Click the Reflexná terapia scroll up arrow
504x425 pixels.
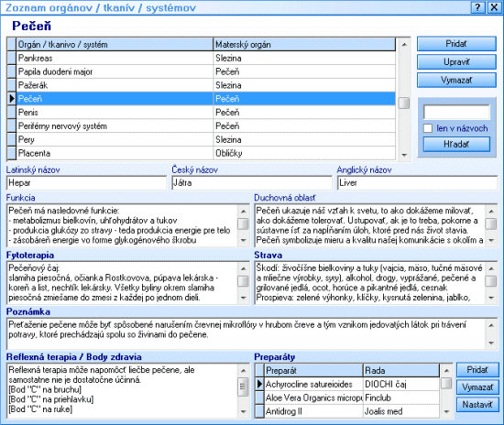point(244,371)
